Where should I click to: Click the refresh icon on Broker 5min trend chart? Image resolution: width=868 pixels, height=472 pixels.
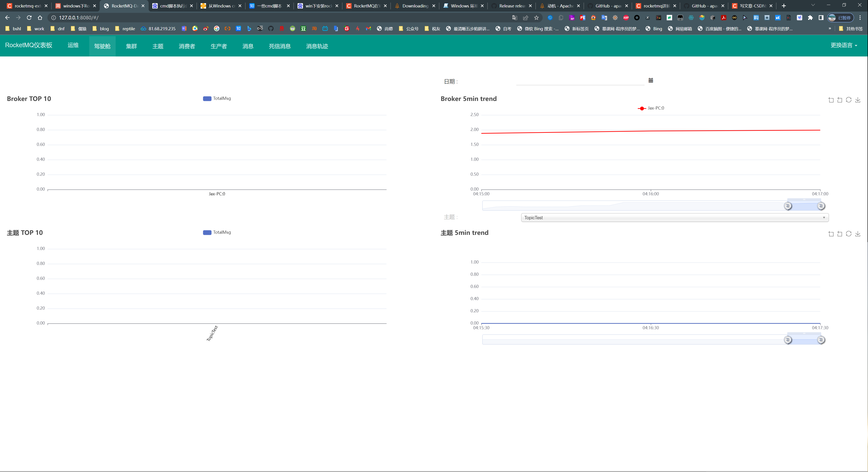pyautogui.click(x=849, y=100)
